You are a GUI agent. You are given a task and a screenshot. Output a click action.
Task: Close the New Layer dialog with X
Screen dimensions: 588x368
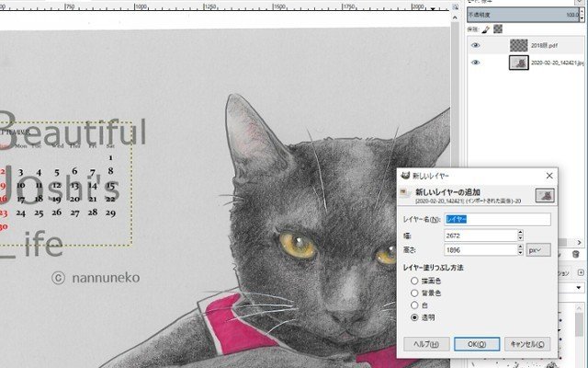point(549,176)
